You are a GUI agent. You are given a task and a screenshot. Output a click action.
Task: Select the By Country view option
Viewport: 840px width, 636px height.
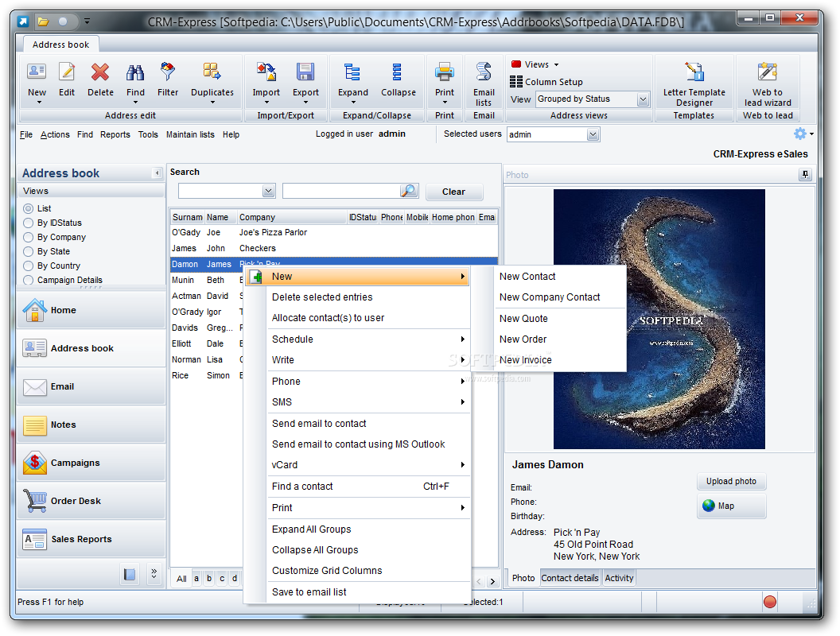coord(28,266)
